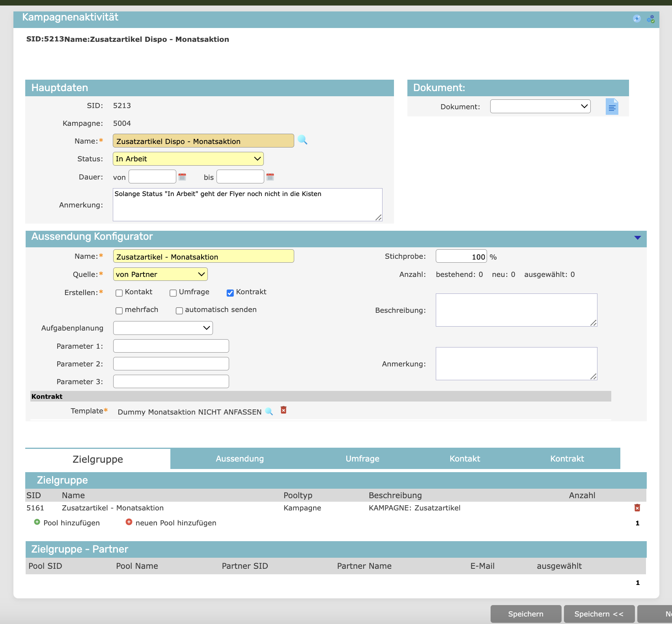Click the gear settings icon in header
The image size is (672, 624).
651,19
